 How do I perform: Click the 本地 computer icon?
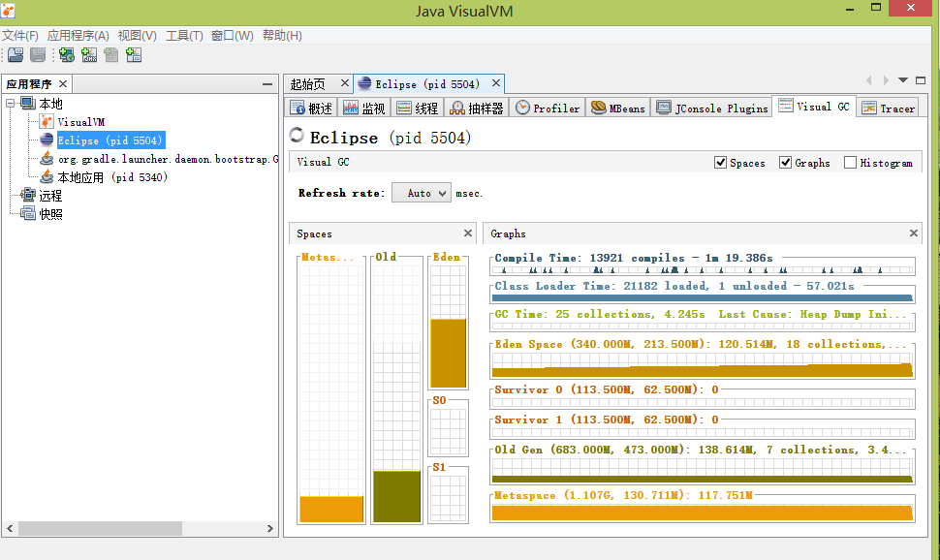click(x=28, y=103)
